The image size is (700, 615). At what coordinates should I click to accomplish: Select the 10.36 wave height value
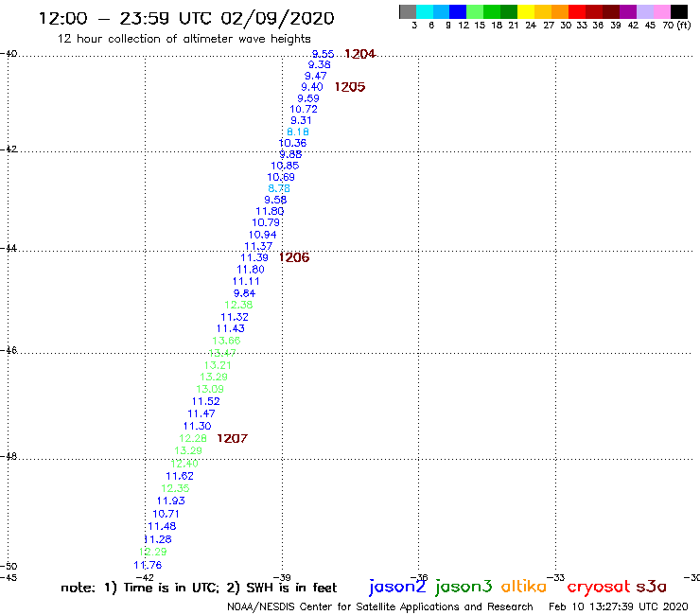pos(292,143)
